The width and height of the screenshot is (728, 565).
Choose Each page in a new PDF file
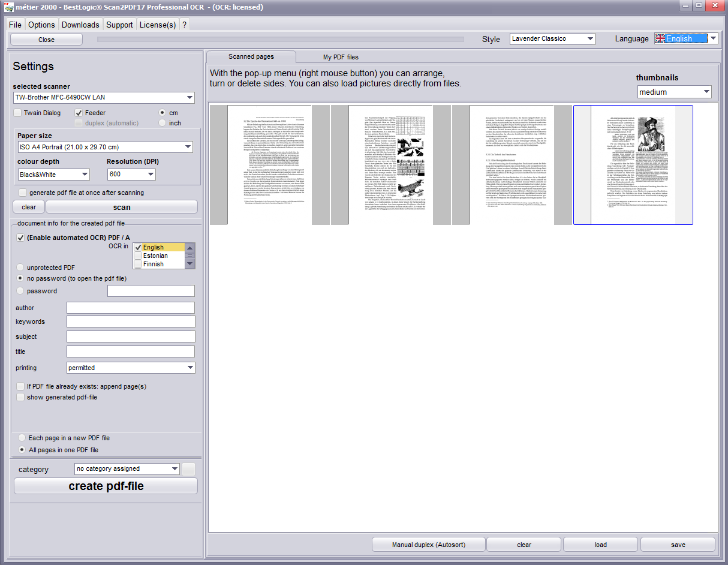[23, 438]
